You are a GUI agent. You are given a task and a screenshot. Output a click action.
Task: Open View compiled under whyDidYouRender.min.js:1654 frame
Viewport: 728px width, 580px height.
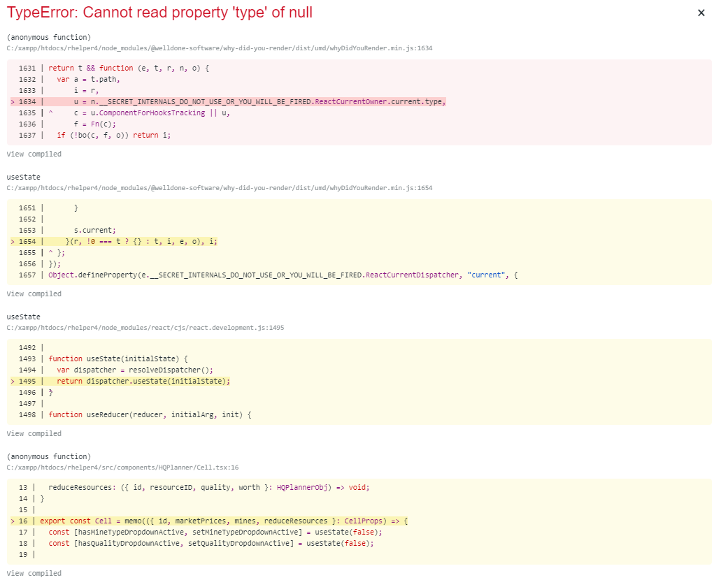point(34,293)
